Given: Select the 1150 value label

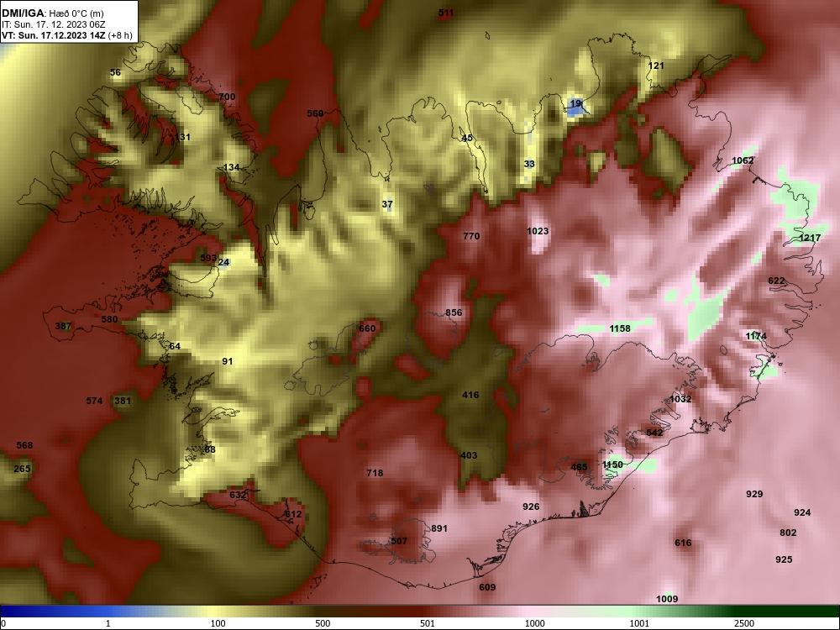Looking at the screenshot, I should click(612, 465).
